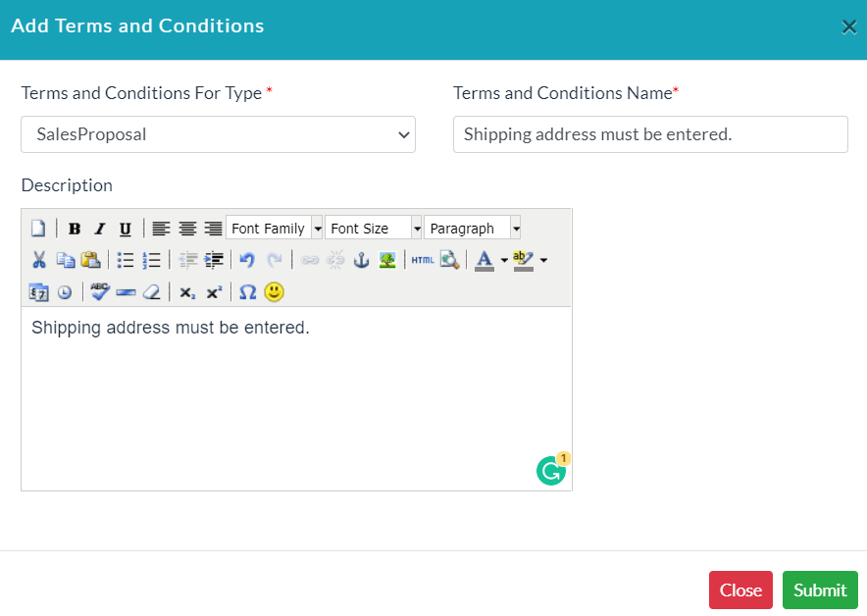The height and width of the screenshot is (616, 867).
Task: Click the Insert image tree icon
Action: point(387,260)
